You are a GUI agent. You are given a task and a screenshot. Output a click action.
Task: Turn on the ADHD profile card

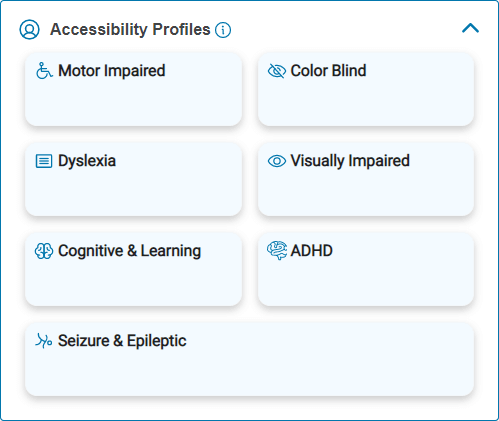366,269
